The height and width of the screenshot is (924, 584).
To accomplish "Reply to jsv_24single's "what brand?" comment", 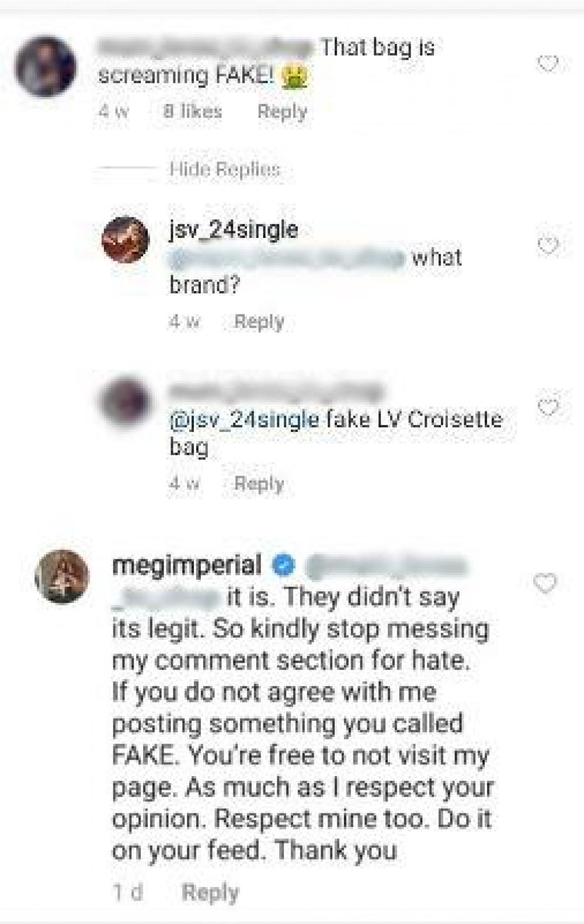I will 259,321.
